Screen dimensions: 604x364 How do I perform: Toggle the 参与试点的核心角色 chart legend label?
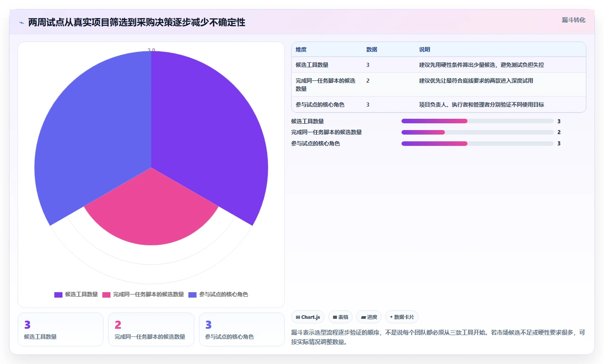[x=223, y=294]
